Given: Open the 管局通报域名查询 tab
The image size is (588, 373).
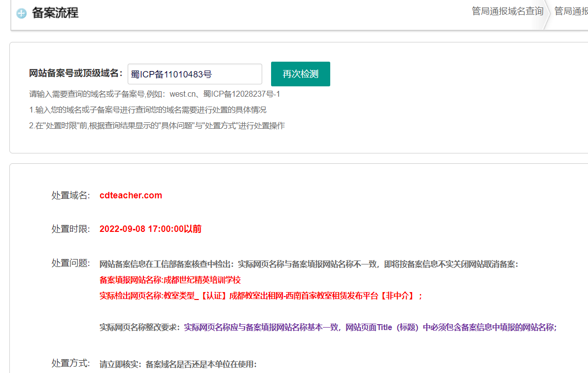Looking at the screenshot, I should point(508,11).
